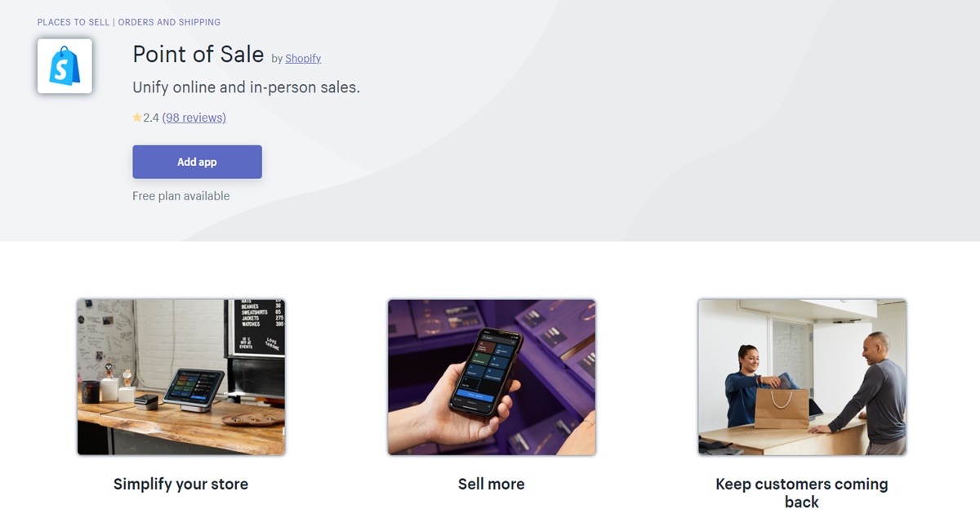Select the Unify online and in-person sales tagline
Image resolution: width=980 pixels, height=510 pixels.
(x=246, y=87)
